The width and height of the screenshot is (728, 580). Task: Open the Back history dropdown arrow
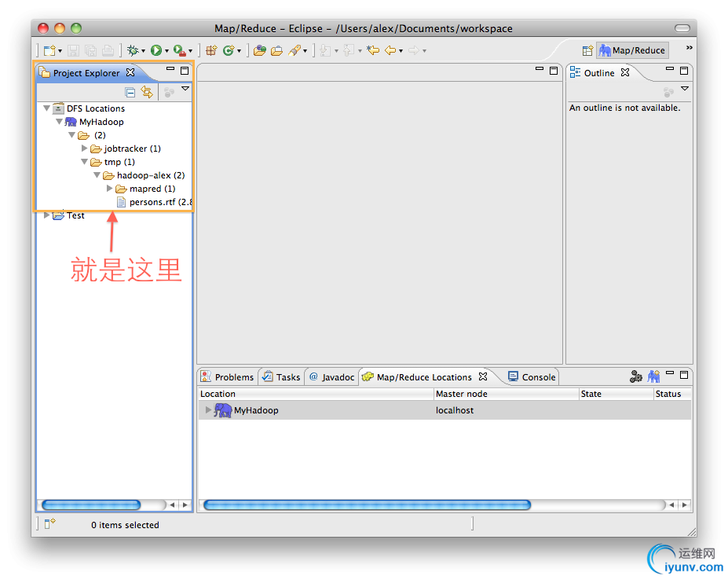(x=401, y=51)
